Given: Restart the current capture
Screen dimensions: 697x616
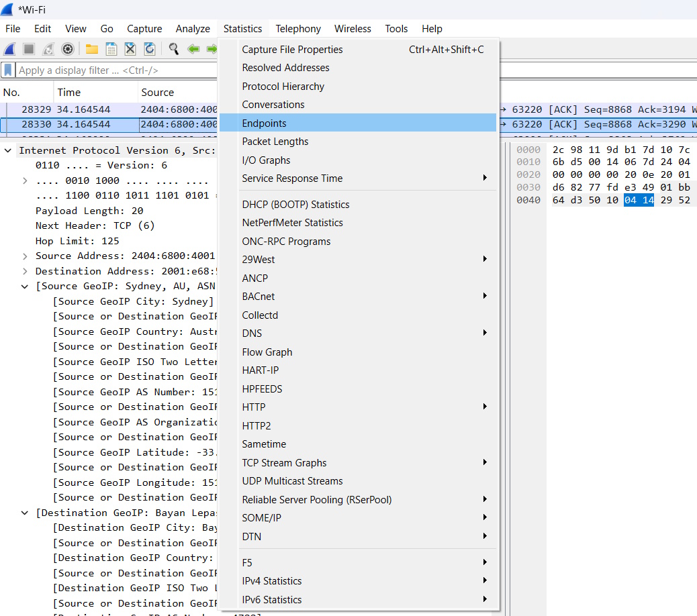Looking at the screenshot, I should point(48,49).
